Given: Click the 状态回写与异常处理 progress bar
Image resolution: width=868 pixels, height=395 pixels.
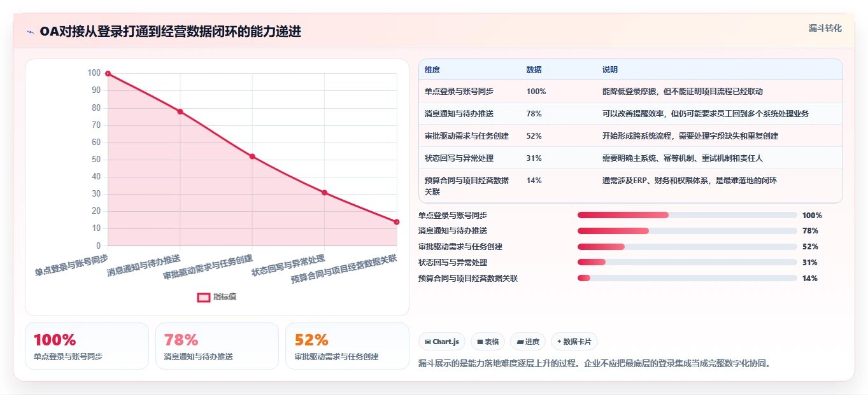Looking at the screenshot, I should [687, 262].
